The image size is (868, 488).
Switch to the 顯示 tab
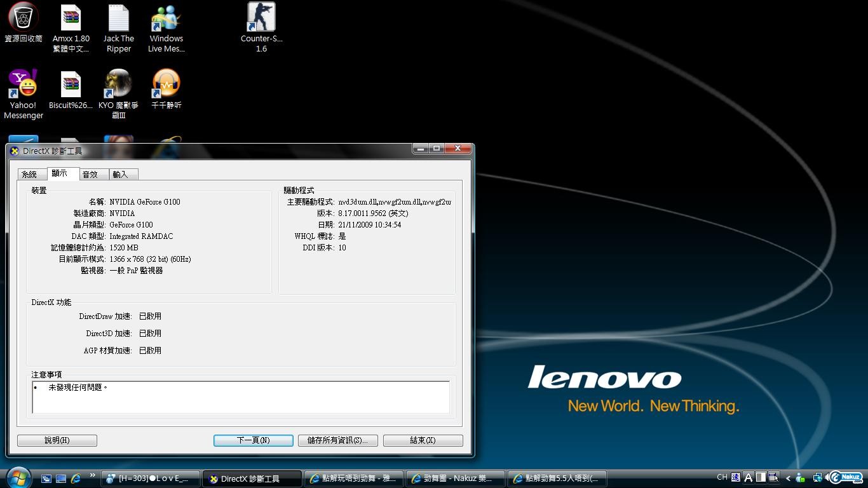(63, 173)
